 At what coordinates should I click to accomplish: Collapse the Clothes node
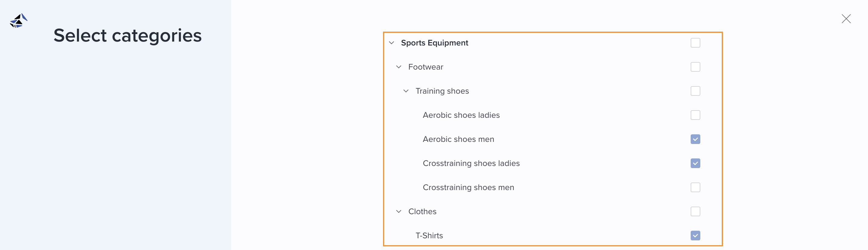398,211
